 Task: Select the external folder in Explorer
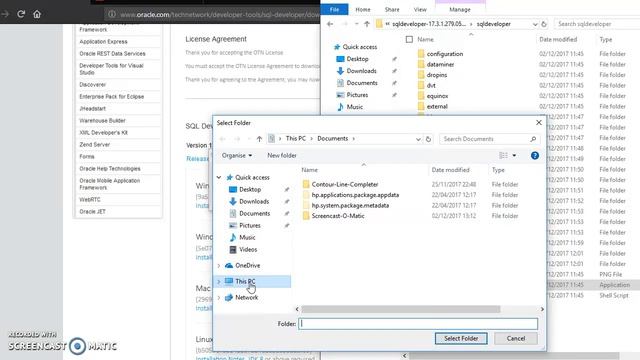(x=437, y=107)
